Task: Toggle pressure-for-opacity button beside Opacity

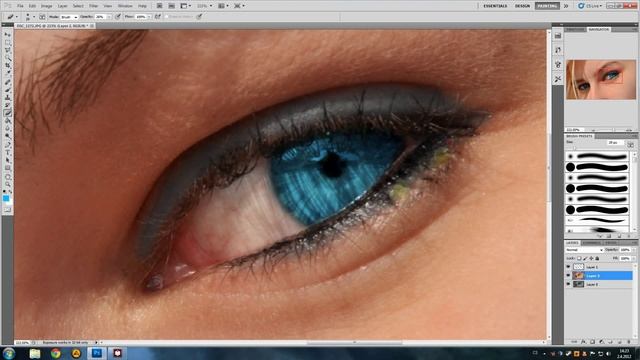Action: (118, 17)
